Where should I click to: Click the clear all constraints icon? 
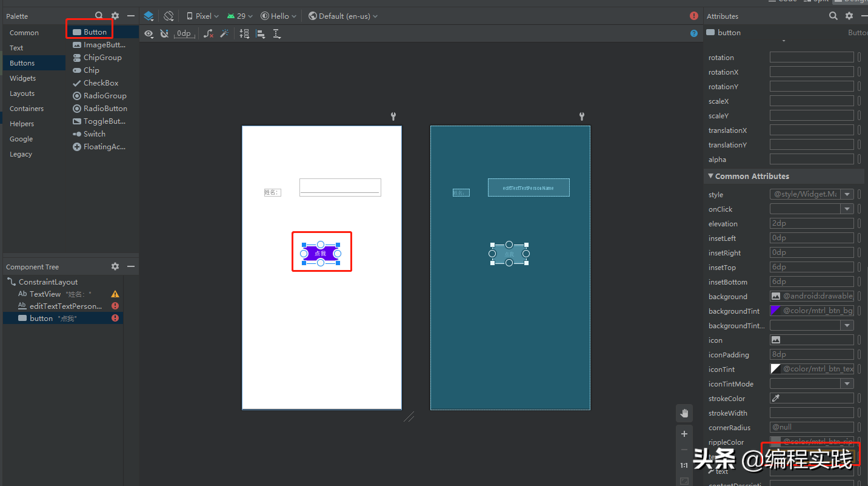(x=209, y=34)
